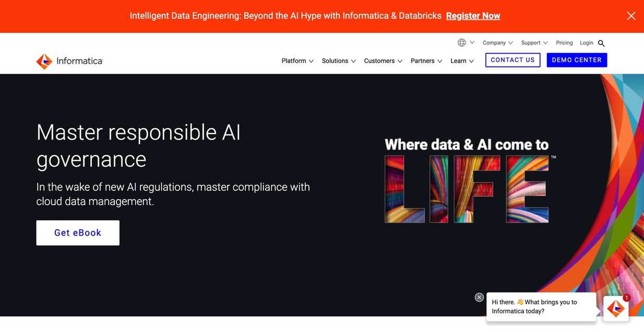Screen dimensions: 644x332
Task: Open the Support dropdown
Action: (534, 43)
